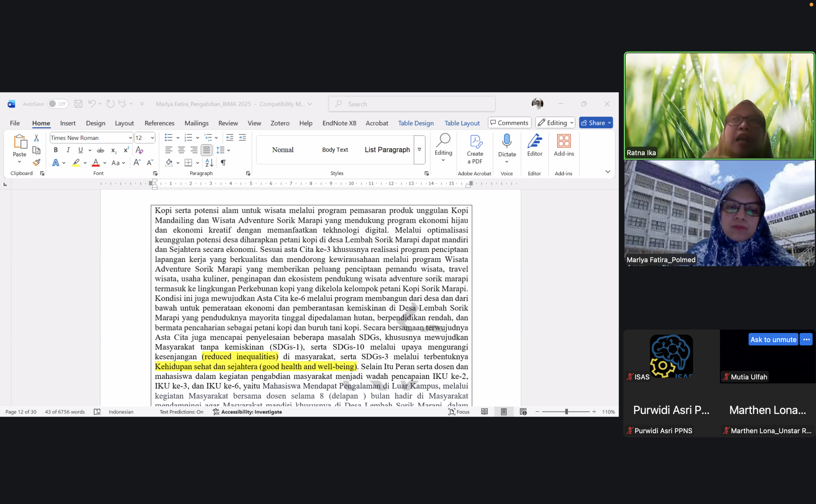Apply bullet list formatting

coord(168,138)
